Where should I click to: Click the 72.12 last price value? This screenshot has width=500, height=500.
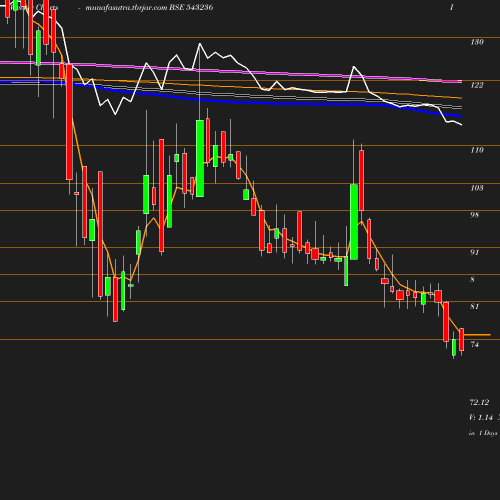479,402
